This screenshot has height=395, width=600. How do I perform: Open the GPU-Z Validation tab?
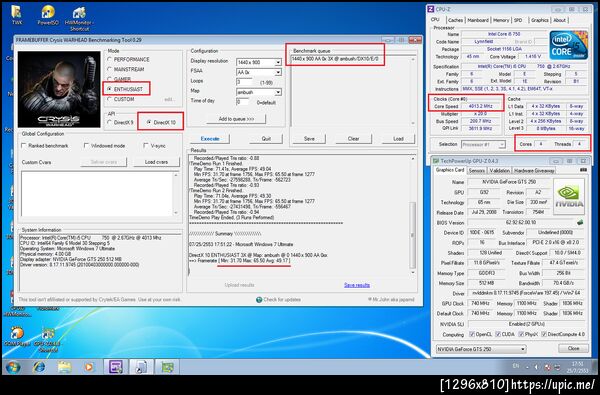coord(499,171)
